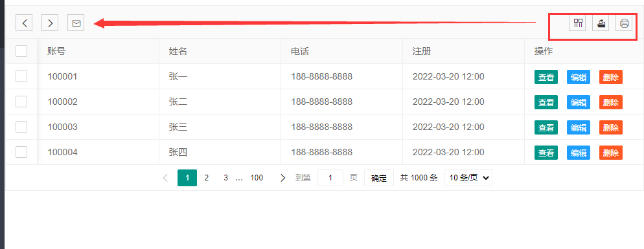Jump to last page 100

click(x=257, y=178)
